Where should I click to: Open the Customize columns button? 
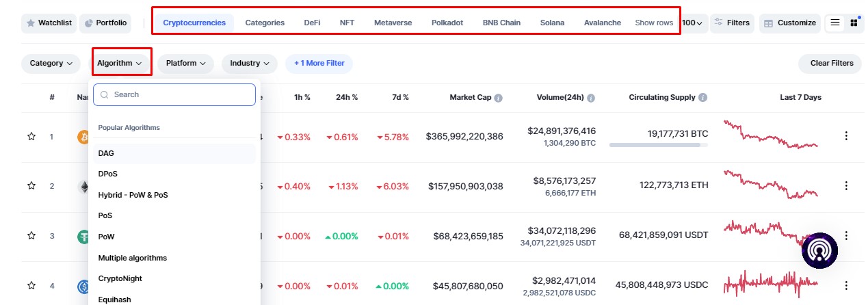click(x=790, y=23)
